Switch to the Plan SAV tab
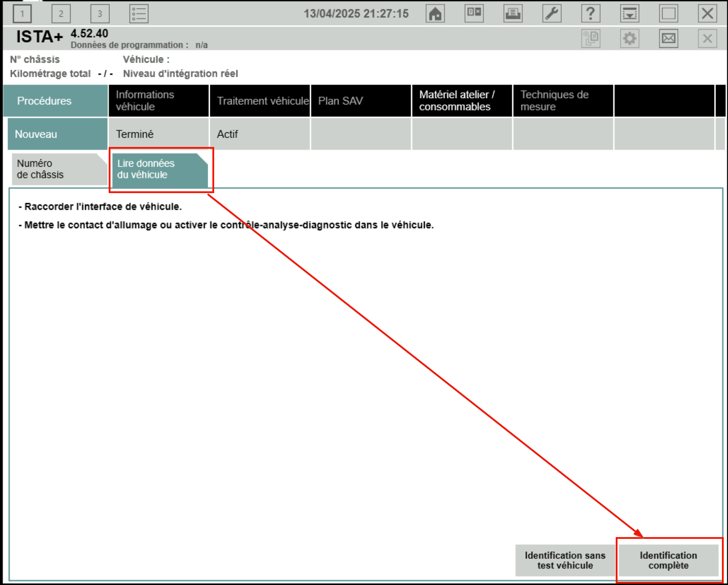This screenshot has height=585, width=728. [361, 101]
